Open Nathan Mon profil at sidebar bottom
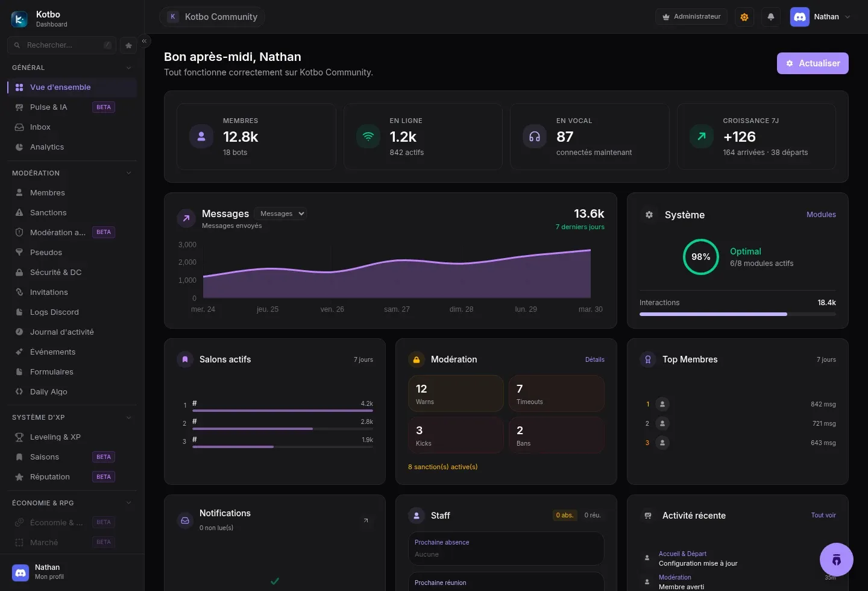The height and width of the screenshot is (591, 868). pyautogui.click(x=72, y=572)
